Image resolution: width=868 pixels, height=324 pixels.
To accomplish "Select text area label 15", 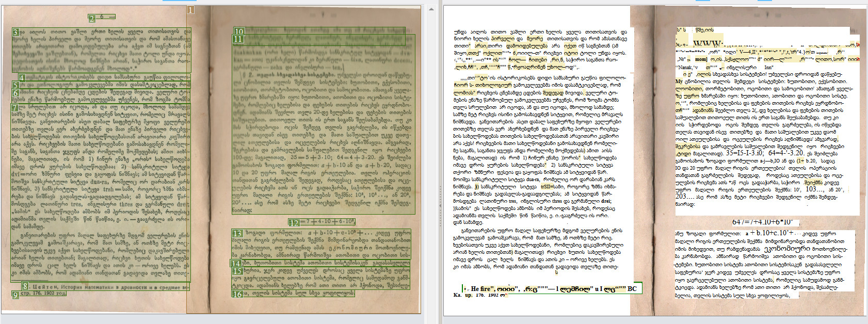I will [237, 271].
